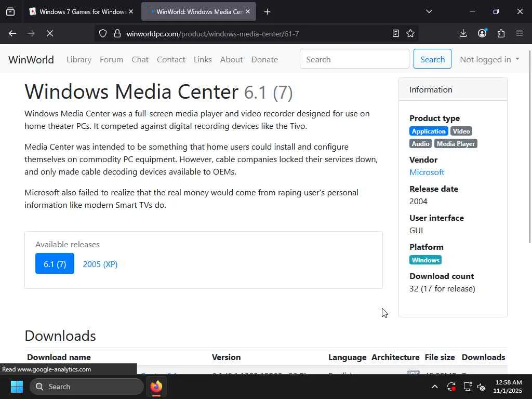Screen dimensions: 532x399
Task: Click the blue-outlined Search button
Action: pos(432,59)
